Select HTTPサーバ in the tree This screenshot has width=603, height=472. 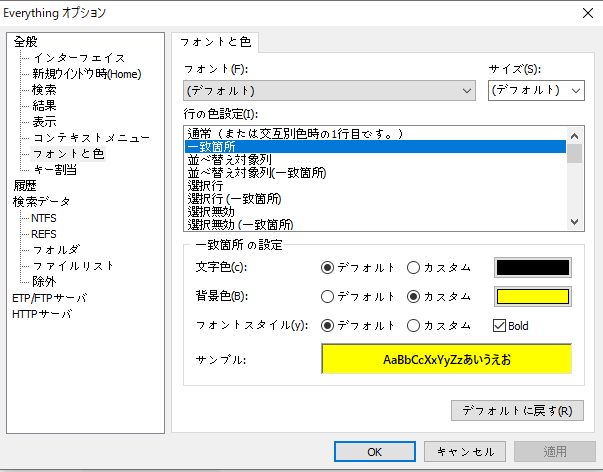click(42, 314)
